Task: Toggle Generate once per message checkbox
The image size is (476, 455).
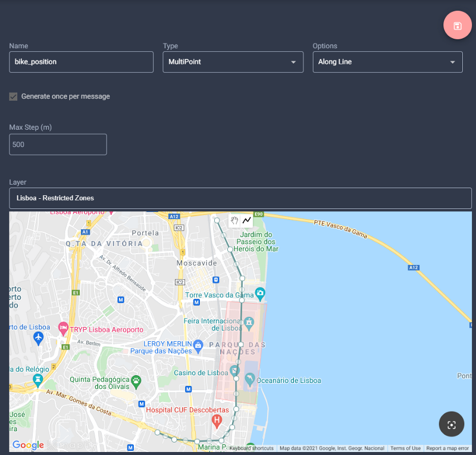Action: point(13,96)
